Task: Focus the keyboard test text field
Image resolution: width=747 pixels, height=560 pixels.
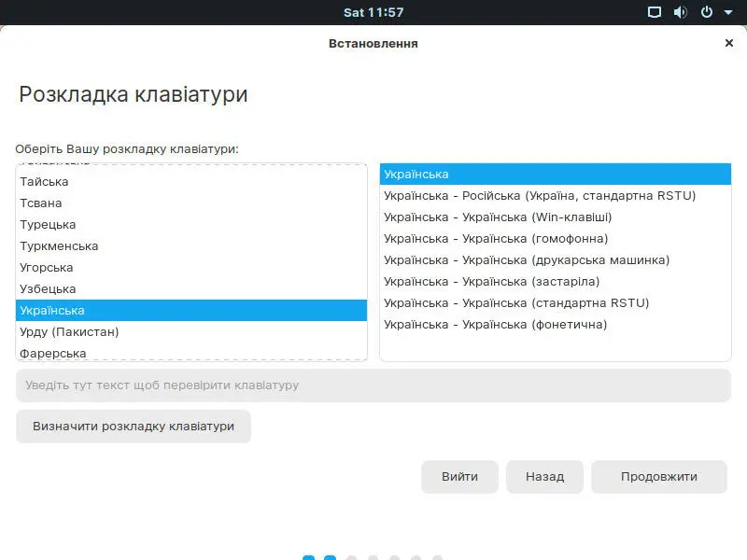Action: click(x=373, y=385)
